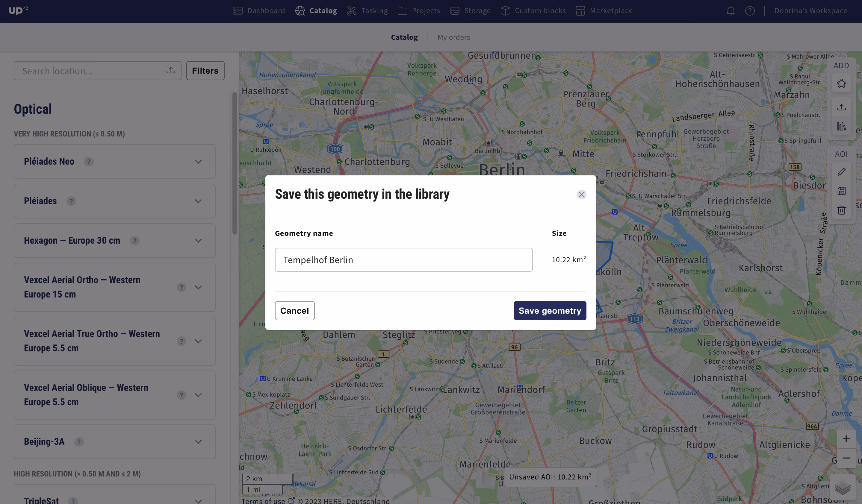
Task: Open Catalog in the top navigation
Action: 316,10
